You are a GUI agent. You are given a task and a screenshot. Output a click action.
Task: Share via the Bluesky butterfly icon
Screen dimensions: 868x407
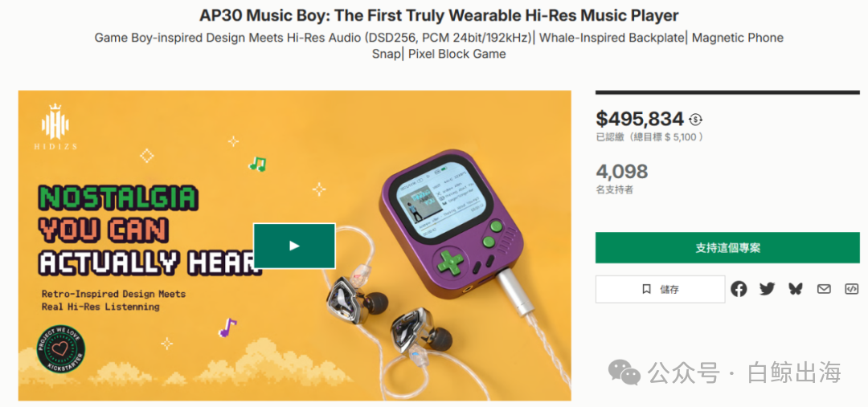[x=796, y=289]
